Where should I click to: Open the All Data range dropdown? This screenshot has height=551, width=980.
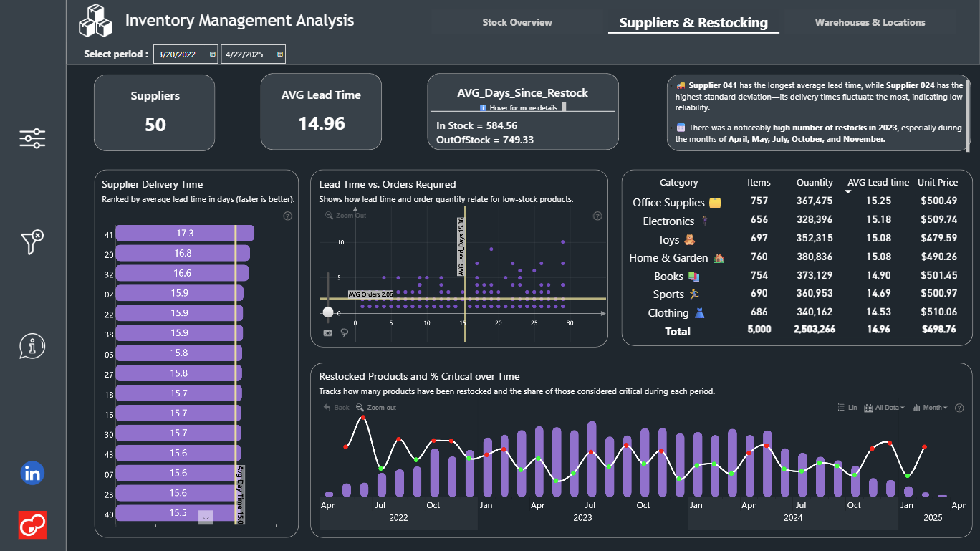click(885, 408)
